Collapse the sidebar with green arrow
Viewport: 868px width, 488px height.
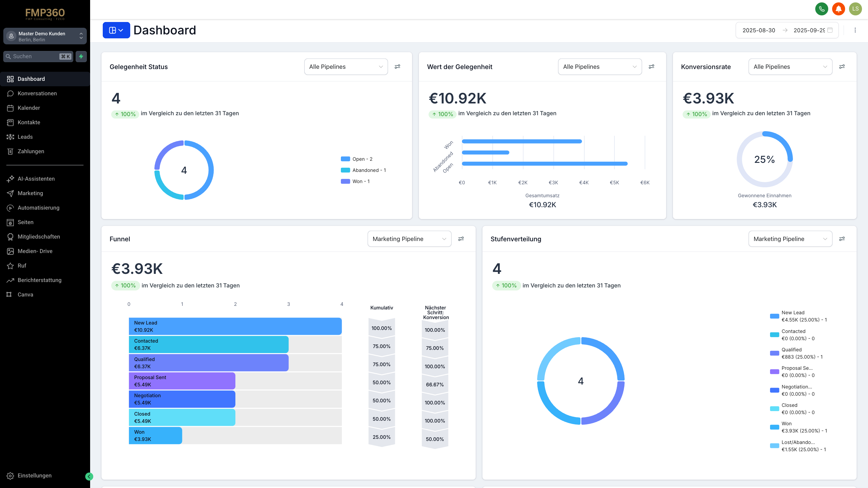click(89, 476)
